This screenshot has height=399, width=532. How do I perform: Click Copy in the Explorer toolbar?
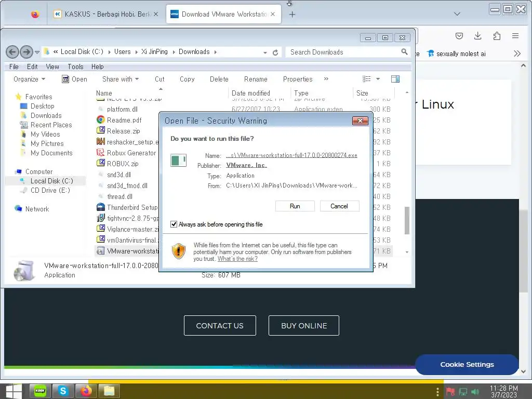(187, 79)
